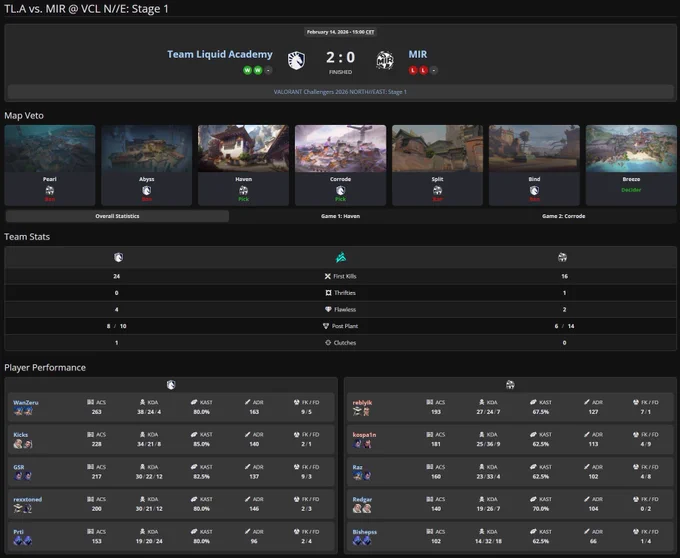680x558 pixels.
Task: Click the MIR team logo in header
Action: pos(385,60)
